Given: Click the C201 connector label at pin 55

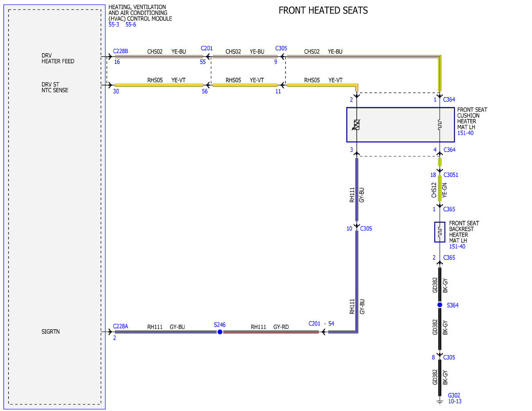Looking at the screenshot, I should point(207,48).
